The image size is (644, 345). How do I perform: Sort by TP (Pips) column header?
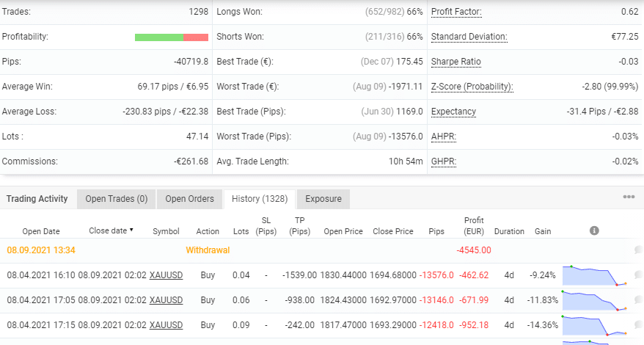pyautogui.click(x=300, y=226)
